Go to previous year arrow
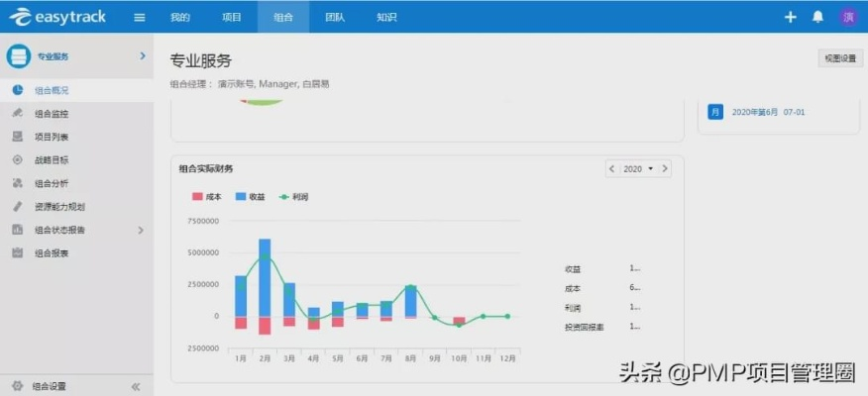Screen dimensions: 868x396 click(611, 168)
